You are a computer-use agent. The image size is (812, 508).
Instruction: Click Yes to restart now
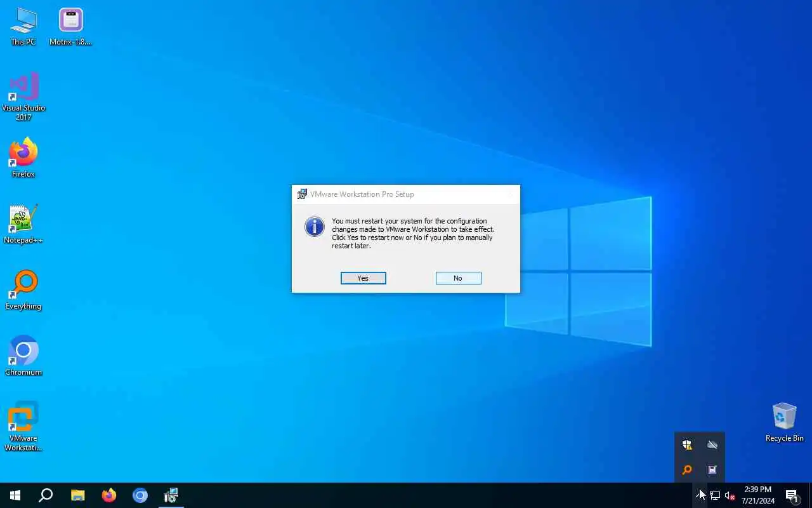363,278
